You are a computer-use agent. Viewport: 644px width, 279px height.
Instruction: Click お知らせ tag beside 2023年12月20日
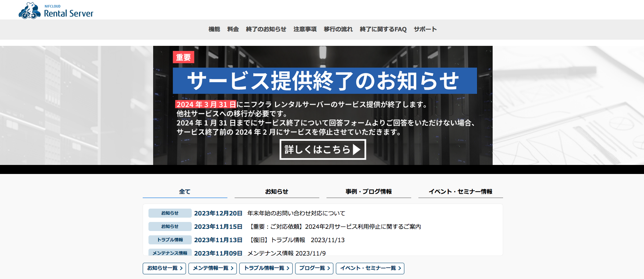pyautogui.click(x=170, y=213)
